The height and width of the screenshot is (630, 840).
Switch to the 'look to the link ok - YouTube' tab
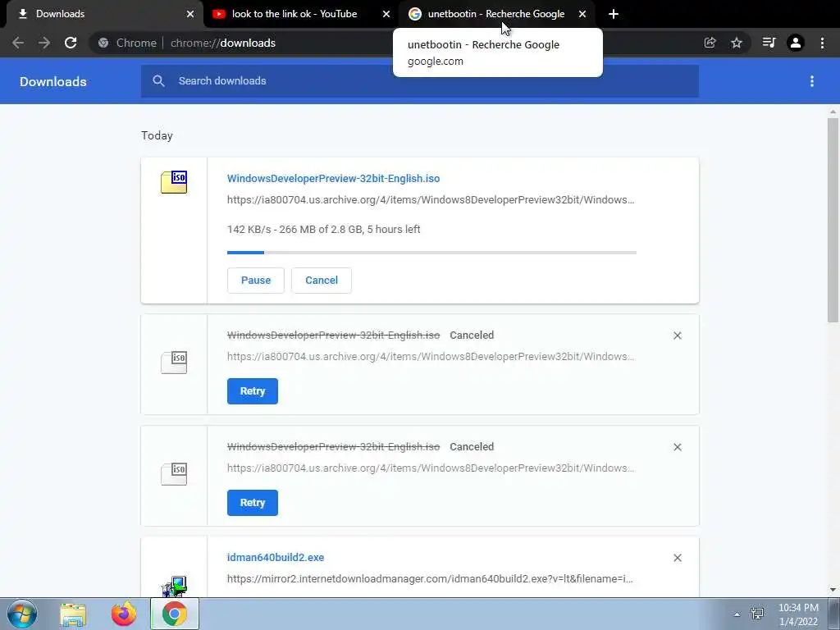tap(302, 14)
